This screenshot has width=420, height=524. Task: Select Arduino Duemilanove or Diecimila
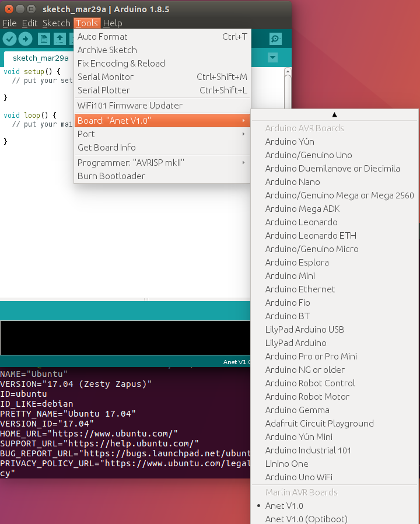[335, 168]
